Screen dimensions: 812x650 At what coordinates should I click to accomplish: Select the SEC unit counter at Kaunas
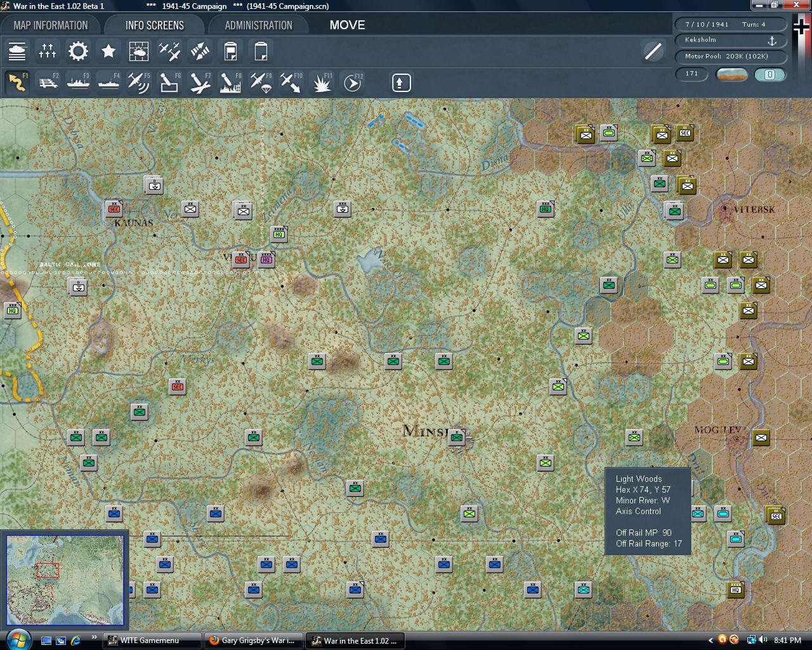[x=114, y=208]
